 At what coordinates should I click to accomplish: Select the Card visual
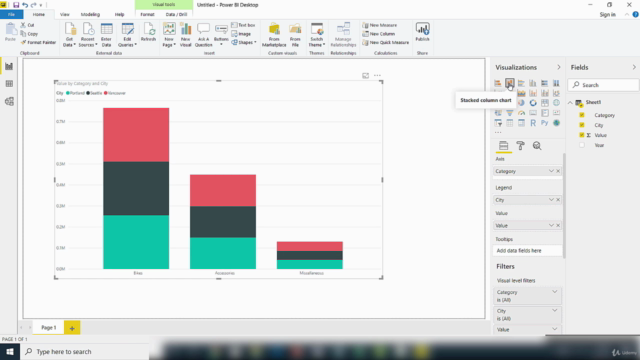(x=533, y=113)
